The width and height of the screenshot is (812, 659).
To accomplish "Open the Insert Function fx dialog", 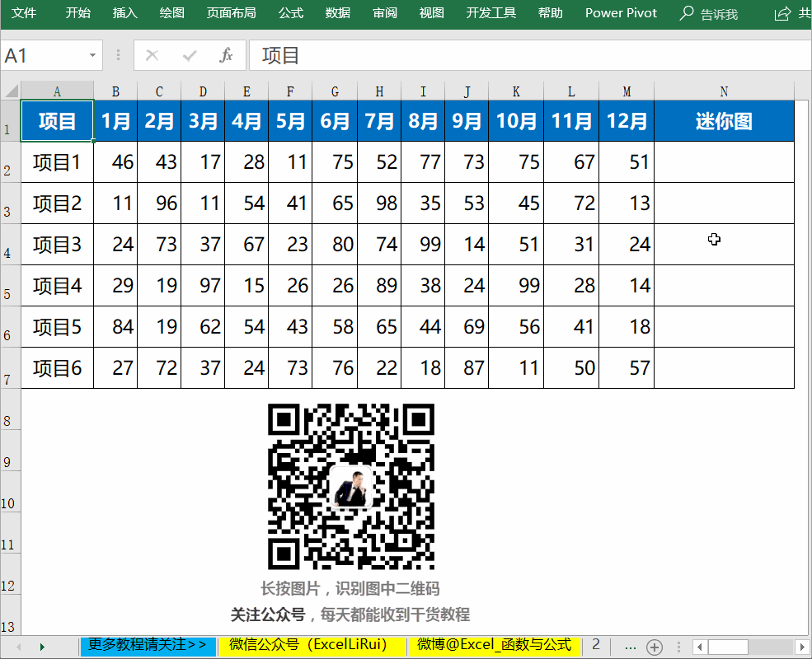I will [226, 55].
